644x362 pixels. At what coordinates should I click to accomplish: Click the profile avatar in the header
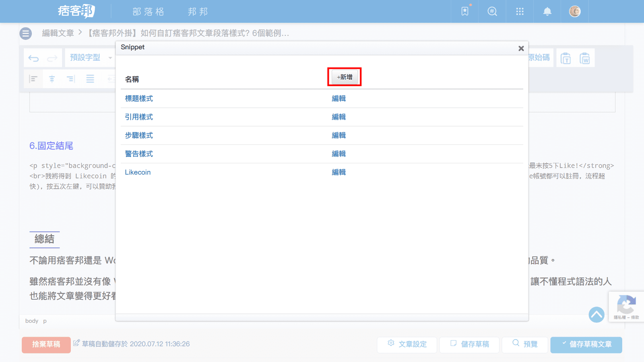coord(575,11)
